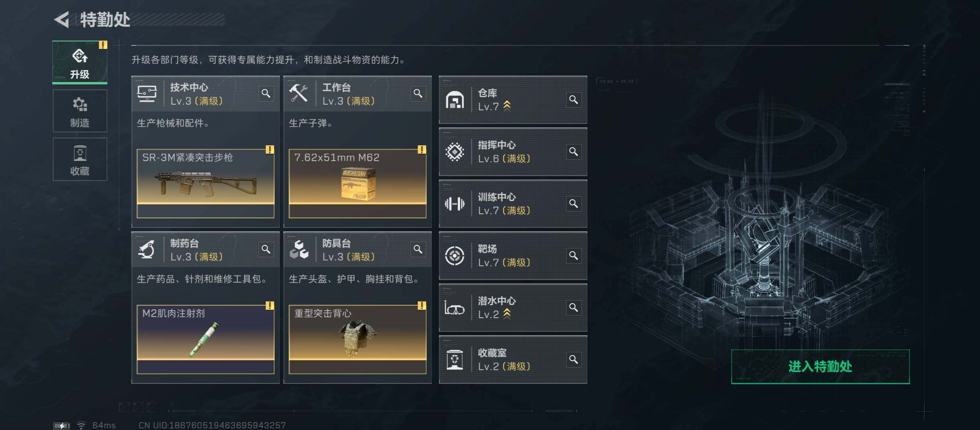The width and height of the screenshot is (980, 430).
Task: Click the magnifier for 制药台
Action: point(266,249)
